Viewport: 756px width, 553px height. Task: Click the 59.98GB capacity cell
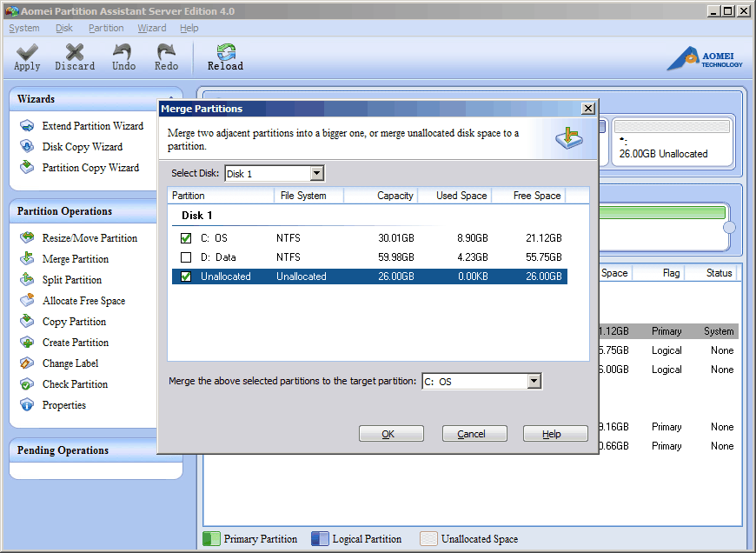(x=396, y=257)
